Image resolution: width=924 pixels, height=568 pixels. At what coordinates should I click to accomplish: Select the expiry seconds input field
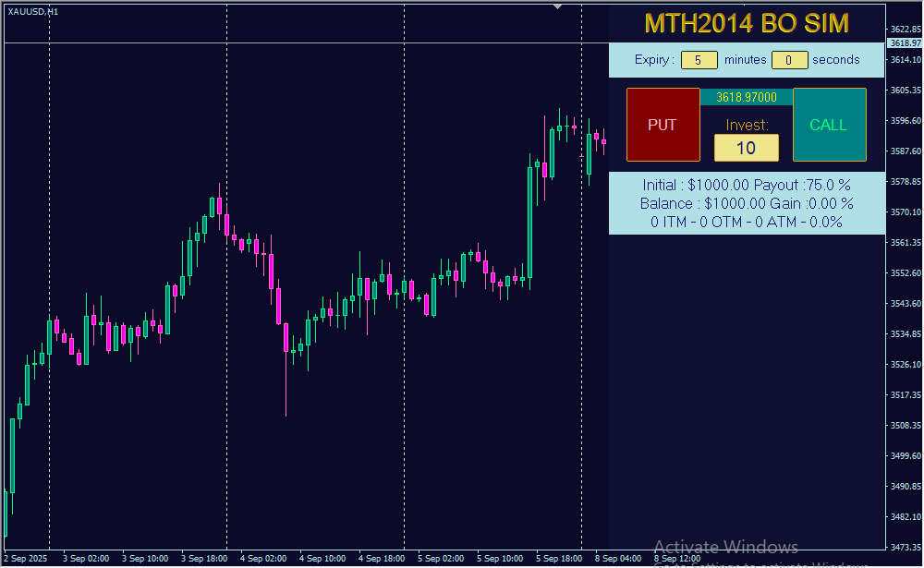[789, 60]
